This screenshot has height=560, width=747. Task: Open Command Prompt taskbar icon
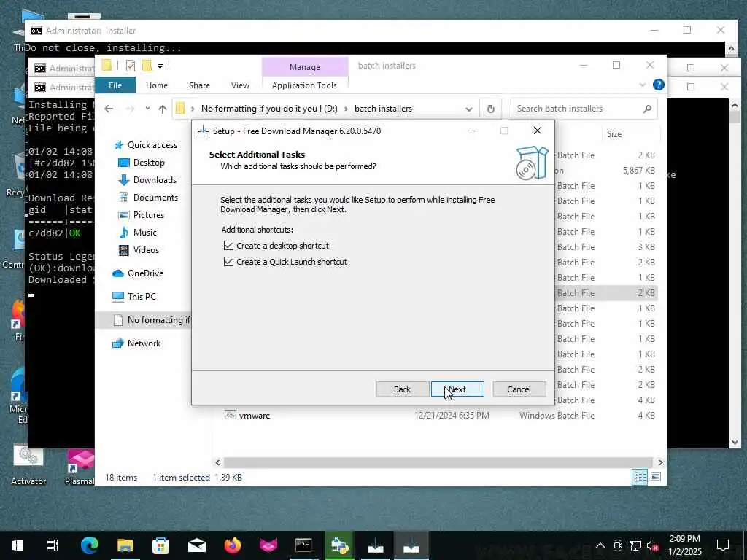304,545
